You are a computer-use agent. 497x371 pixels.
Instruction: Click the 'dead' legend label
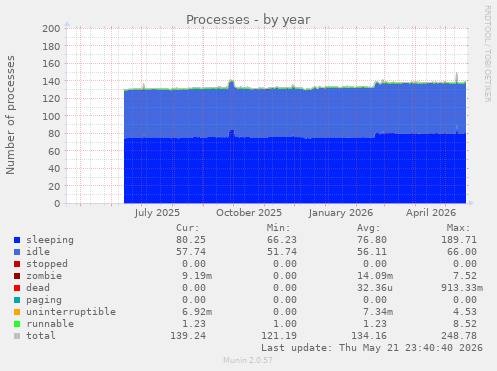click(x=38, y=288)
